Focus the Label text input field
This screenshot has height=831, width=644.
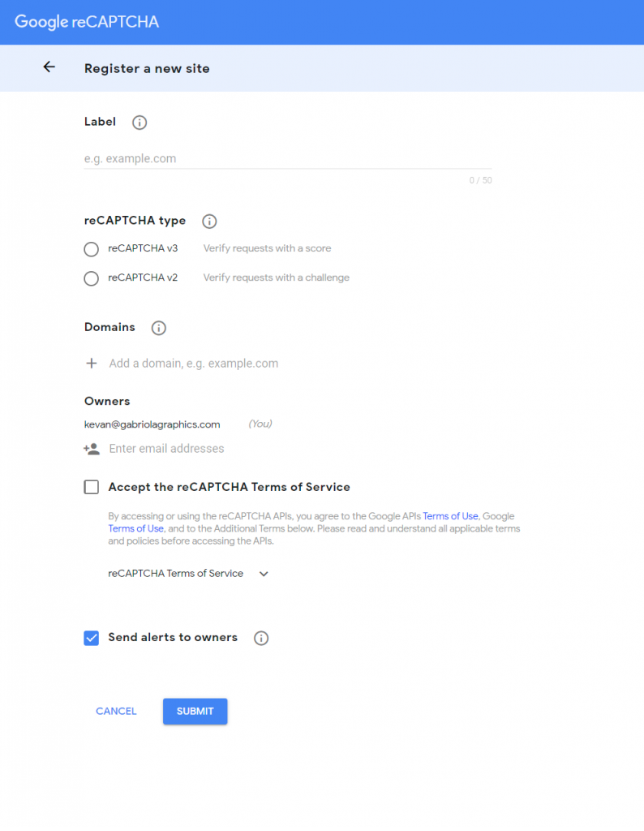click(x=288, y=158)
